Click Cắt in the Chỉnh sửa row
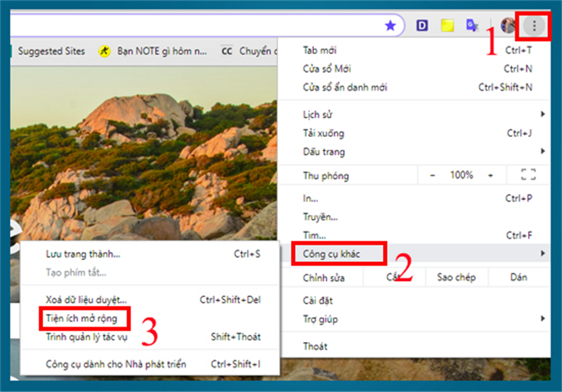 coord(394,277)
